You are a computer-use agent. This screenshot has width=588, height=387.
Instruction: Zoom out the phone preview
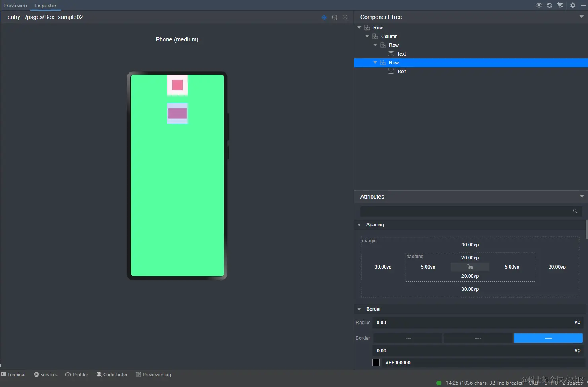click(335, 17)
